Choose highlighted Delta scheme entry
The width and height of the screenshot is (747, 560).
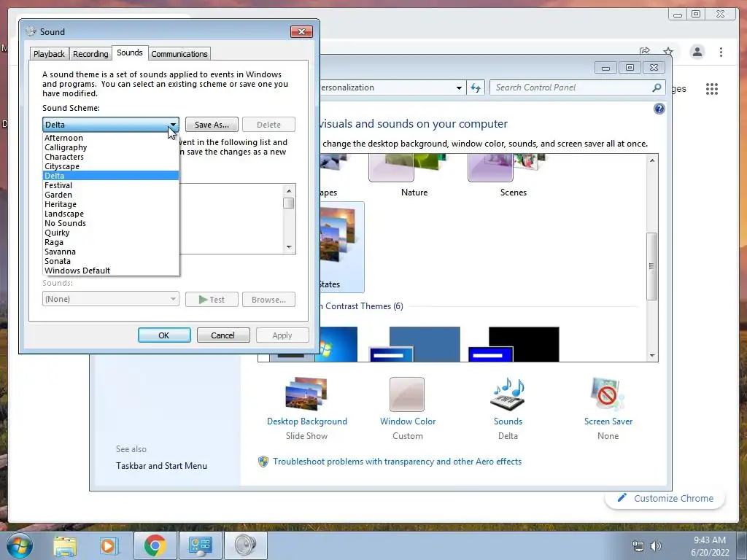point(111,176)
